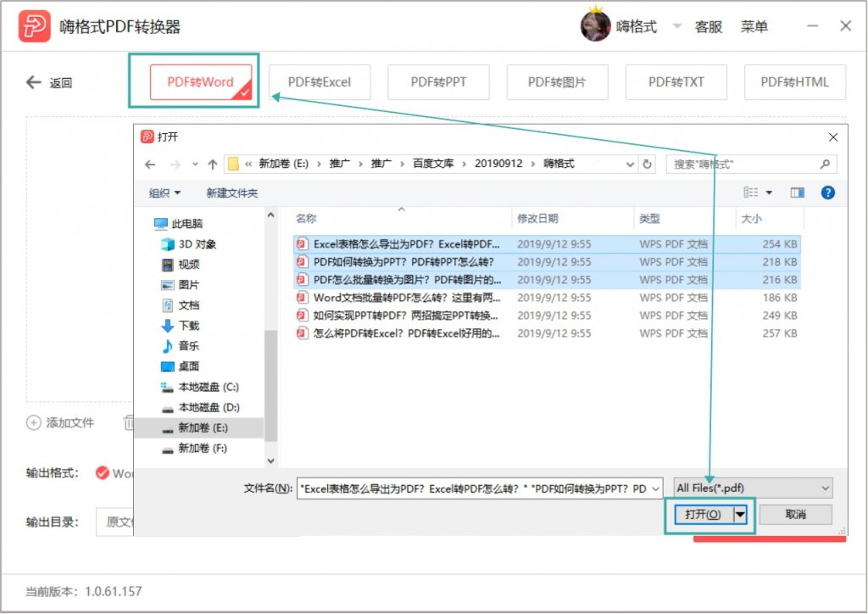Expand the view options dropdown arrow
The height and width of the screenshot is (614, 868).
[x=769, y=193]
